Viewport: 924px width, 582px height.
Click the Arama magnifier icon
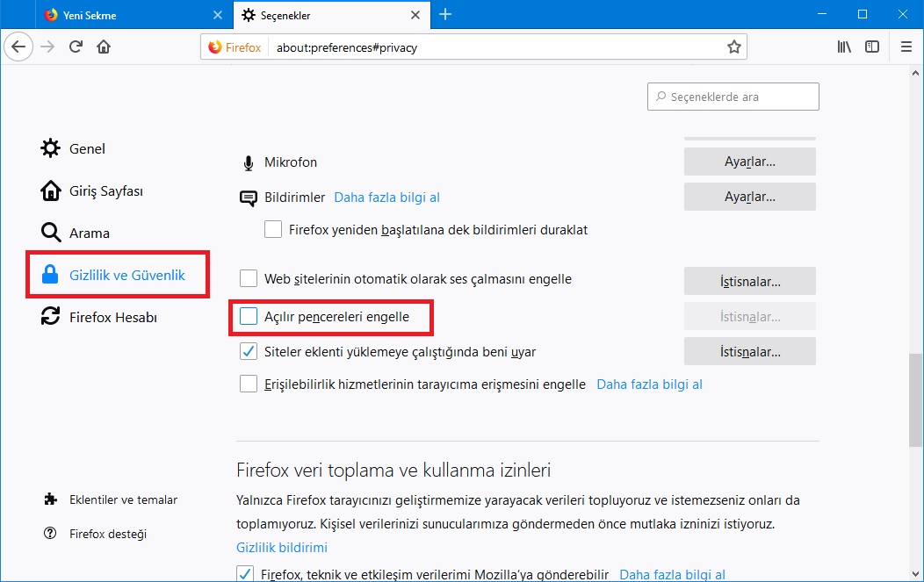tap(51, 233)
